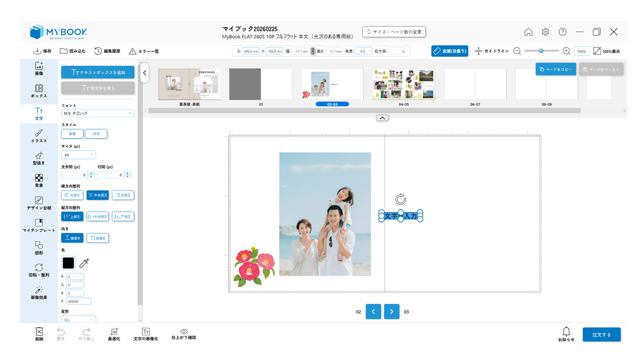Go to the next page spread

pos(392,312)
